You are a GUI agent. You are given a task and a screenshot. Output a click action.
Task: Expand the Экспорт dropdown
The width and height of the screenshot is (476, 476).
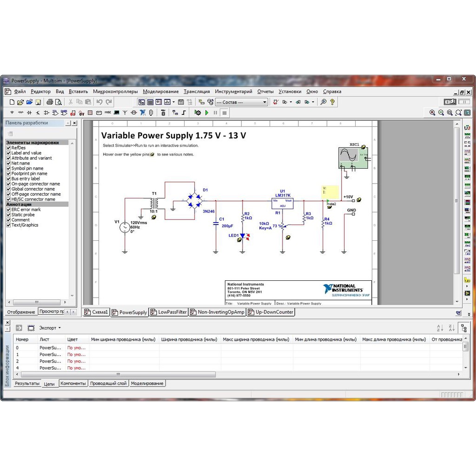(x=50, y=328)
